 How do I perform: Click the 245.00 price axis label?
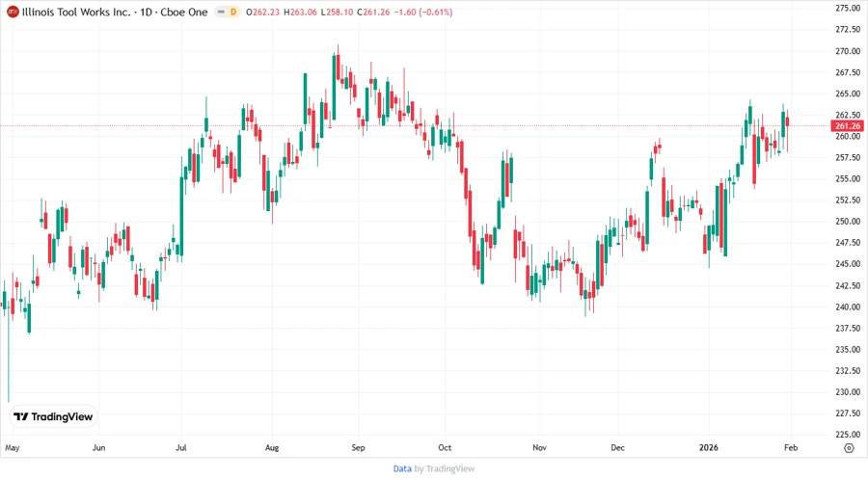coord(848,264)
